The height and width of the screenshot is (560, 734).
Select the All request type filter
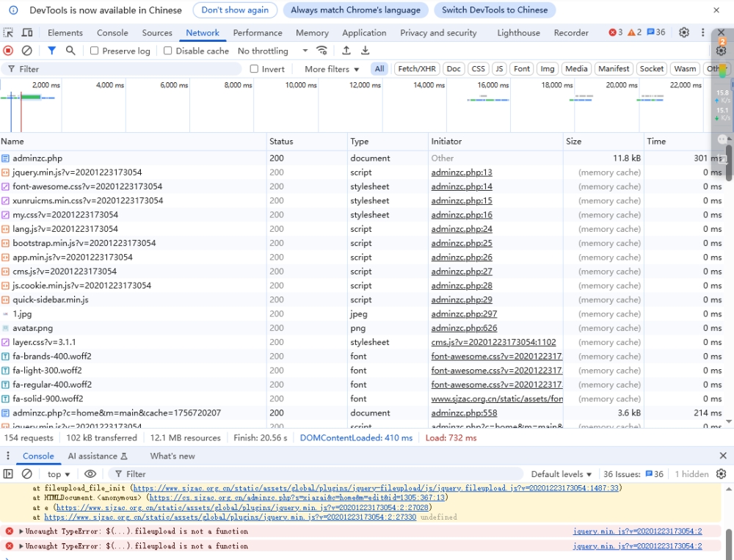pyautogui.click(x=379, y=69)
